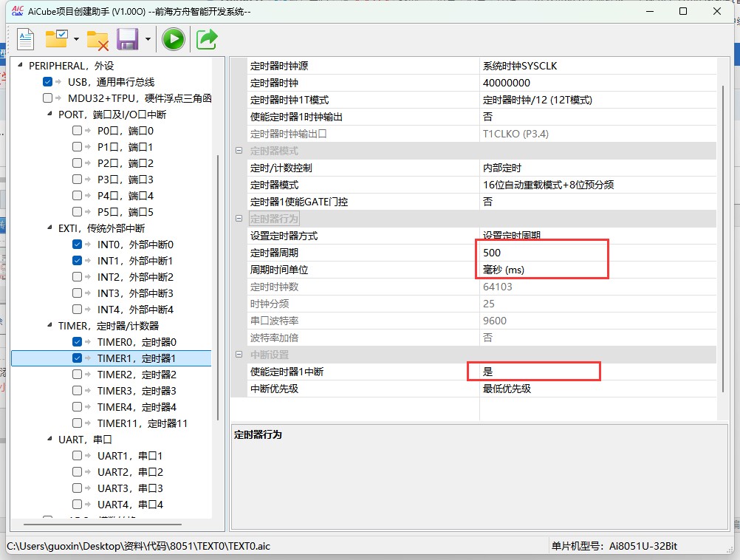
Task: Click the 定时器周期 value 500 field
Action: point(598,253)
